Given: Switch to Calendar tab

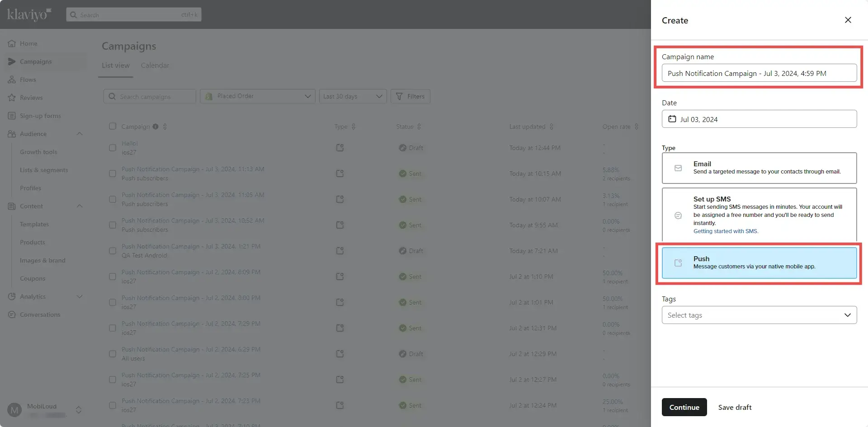Looking at the screenshot, I should coord(155,66).
